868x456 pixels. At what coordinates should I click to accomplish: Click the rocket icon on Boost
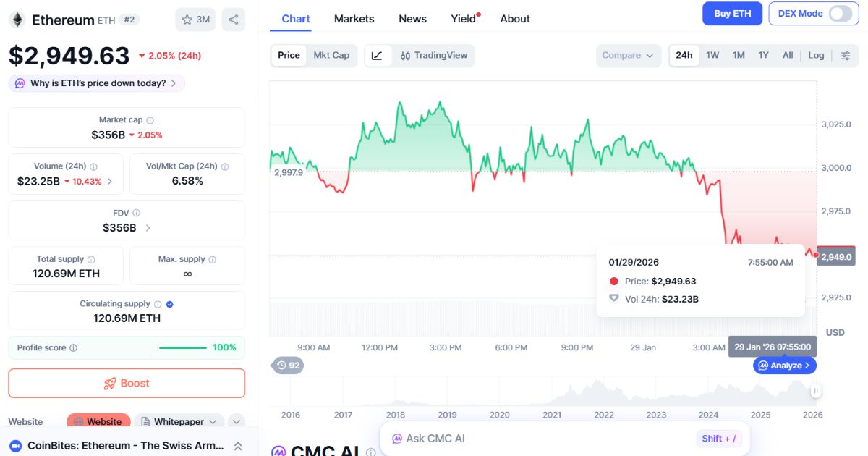pos(110,384)
